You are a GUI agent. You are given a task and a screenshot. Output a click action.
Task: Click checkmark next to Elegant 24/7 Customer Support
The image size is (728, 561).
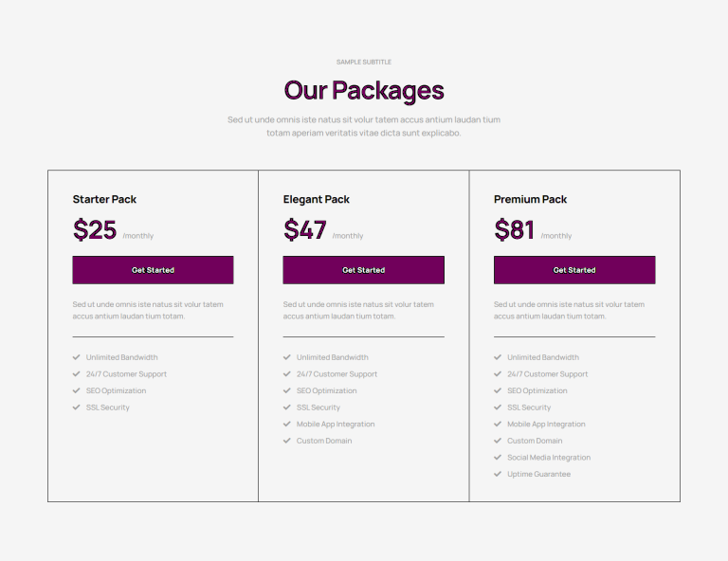coord(287,374)
